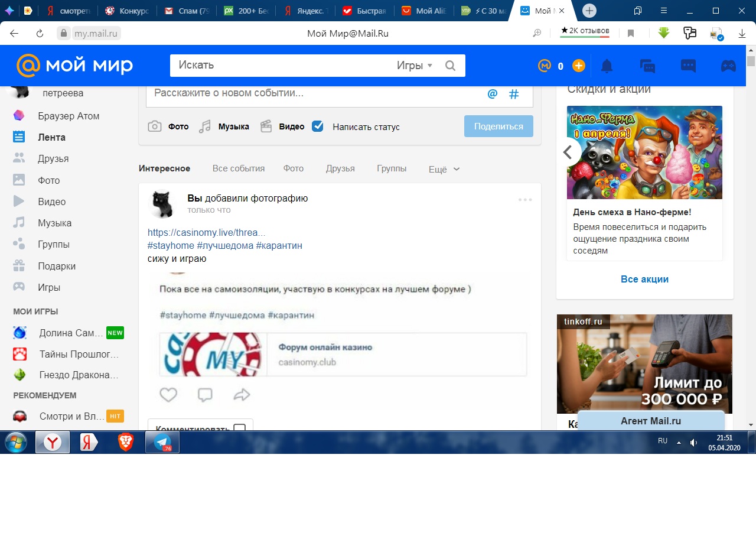Image resolution: width=756 pixels, height=539 pixels.
Task: Click the Комментировать button
Action: (200, 425)
